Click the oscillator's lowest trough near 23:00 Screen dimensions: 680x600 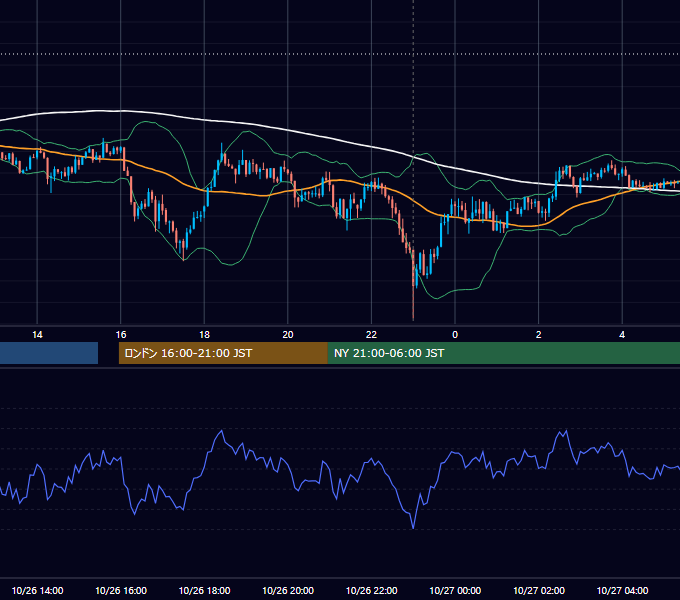(413, 528)
